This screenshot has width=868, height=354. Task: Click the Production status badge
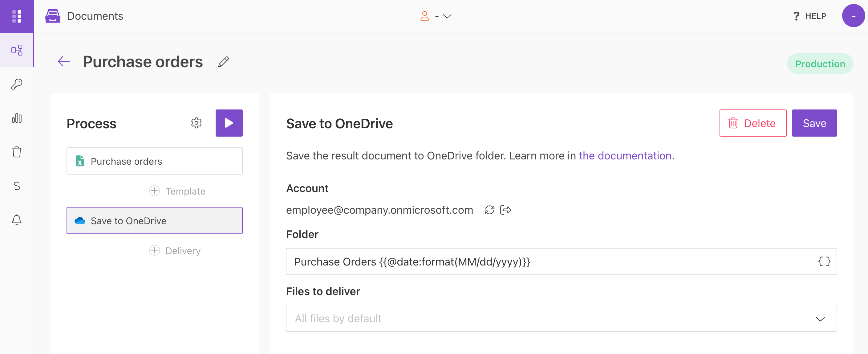tap(820, 64)
